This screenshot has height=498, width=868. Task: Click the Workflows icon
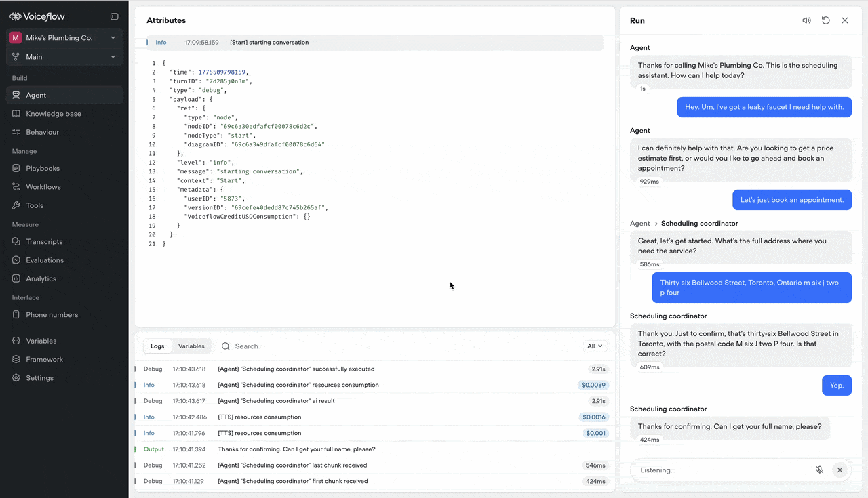pyautogui.click(x=17, y=187)
